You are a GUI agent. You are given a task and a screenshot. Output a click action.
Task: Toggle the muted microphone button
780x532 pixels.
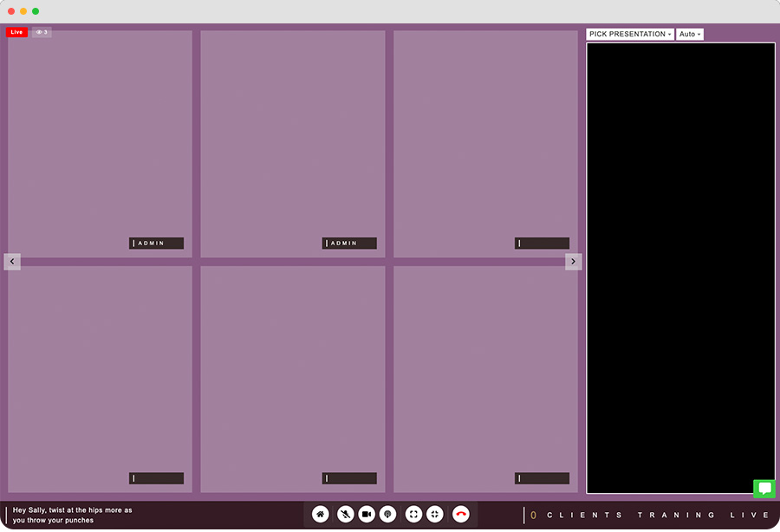[345, 514]
